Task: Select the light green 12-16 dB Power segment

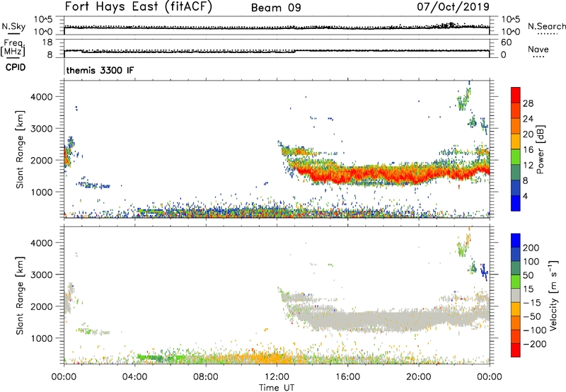Action: point(516,157)
